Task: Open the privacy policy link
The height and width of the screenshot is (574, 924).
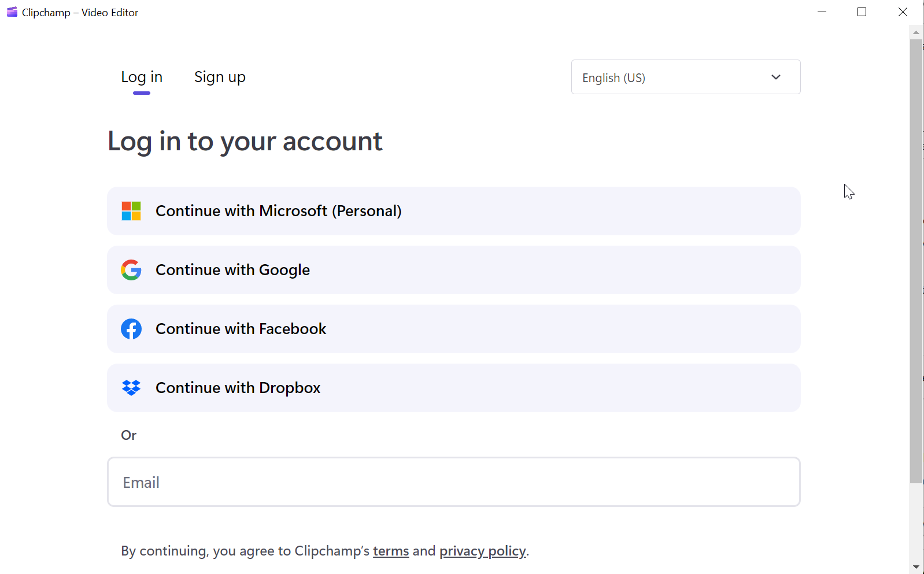Action: pos(483,551)
